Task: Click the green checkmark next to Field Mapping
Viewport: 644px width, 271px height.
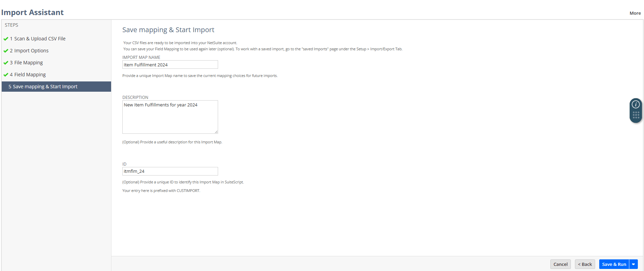Action: (6, 75)
